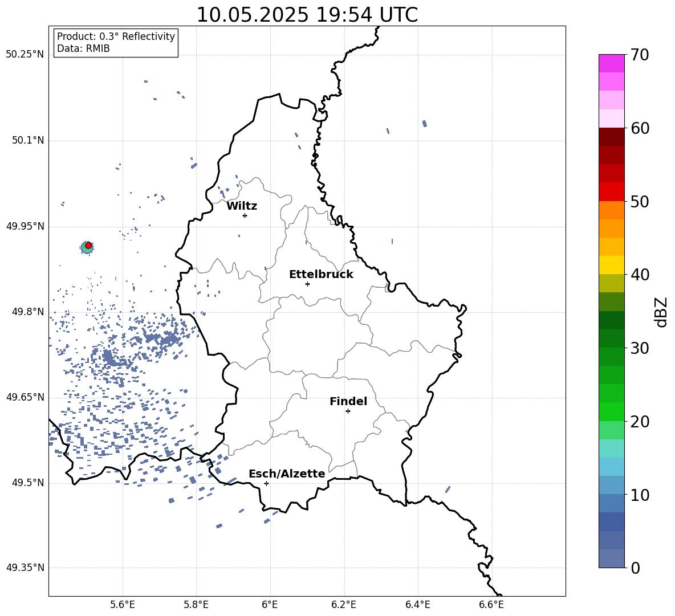Pick the magenta top colorbar segment
The height and width of the screenshot is (616, 675).
(612, 63)
